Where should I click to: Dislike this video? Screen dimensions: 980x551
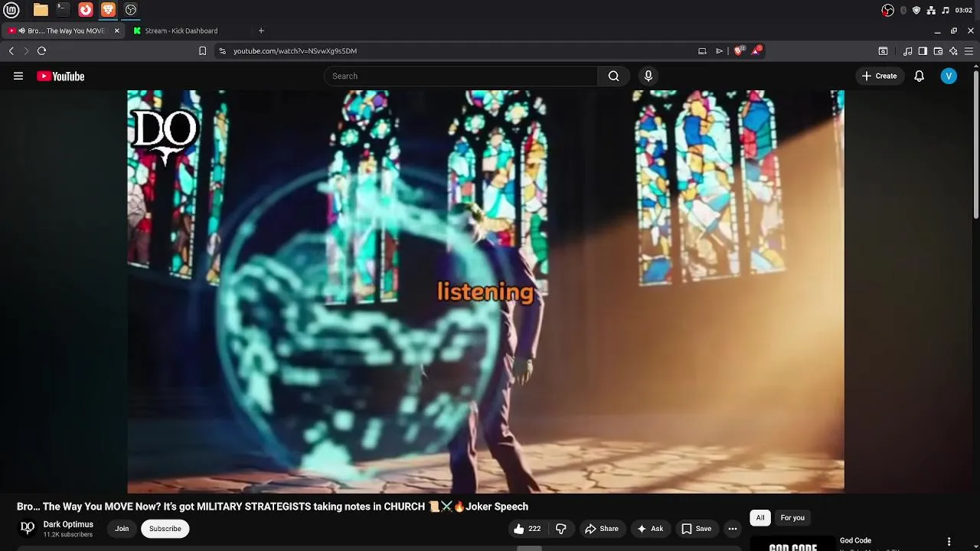coord(561,528)
